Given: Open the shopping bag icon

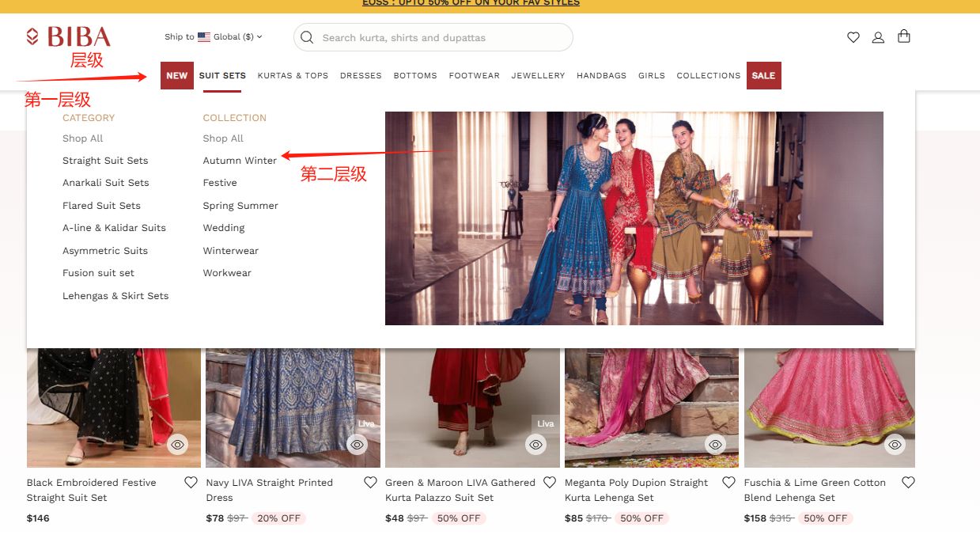Looking at the screenshot, I should click(x=904, y=36).
